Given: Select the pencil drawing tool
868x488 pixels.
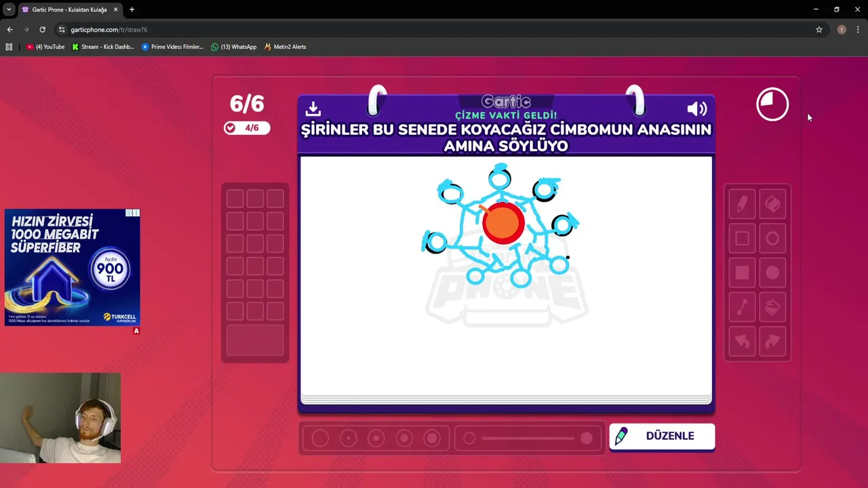Looking at the screenshot, I should tap(742, 204).
